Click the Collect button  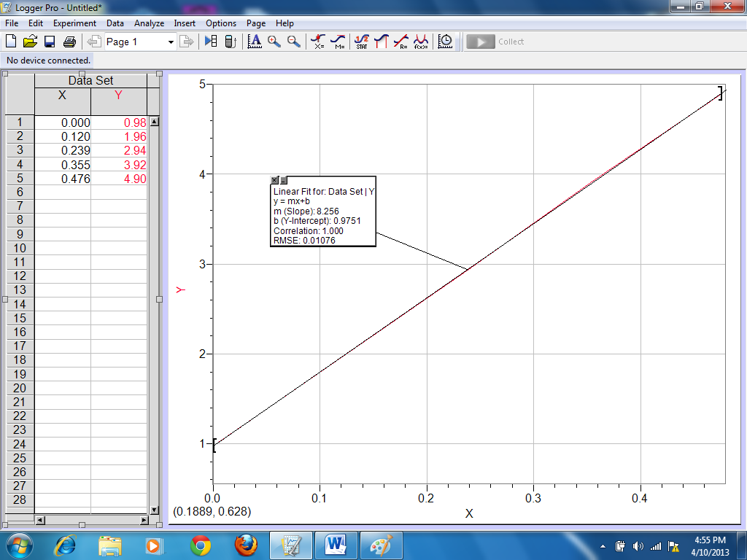coord(496,42)
